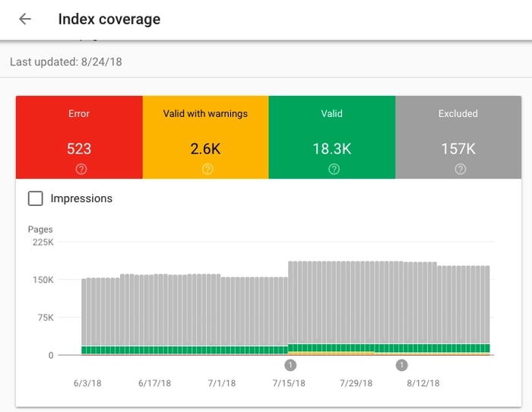Open help icon under Error 523
532x412 pixels.
pos(79,169)
